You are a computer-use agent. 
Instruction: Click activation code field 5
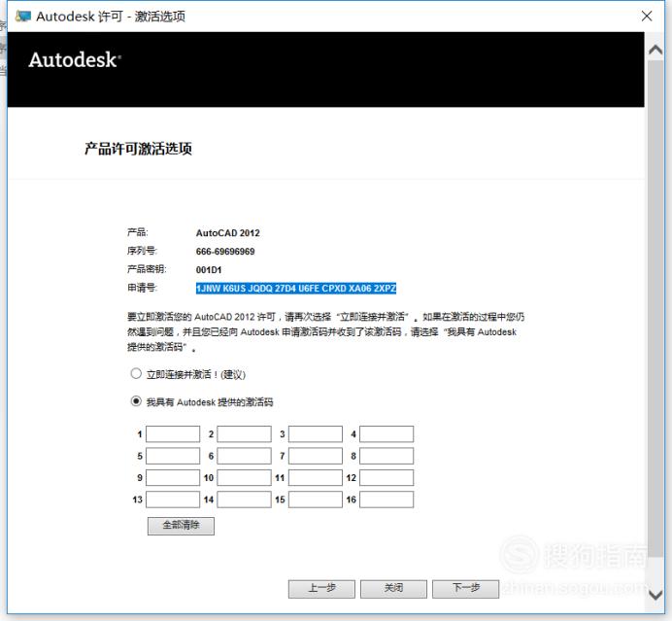173,456
